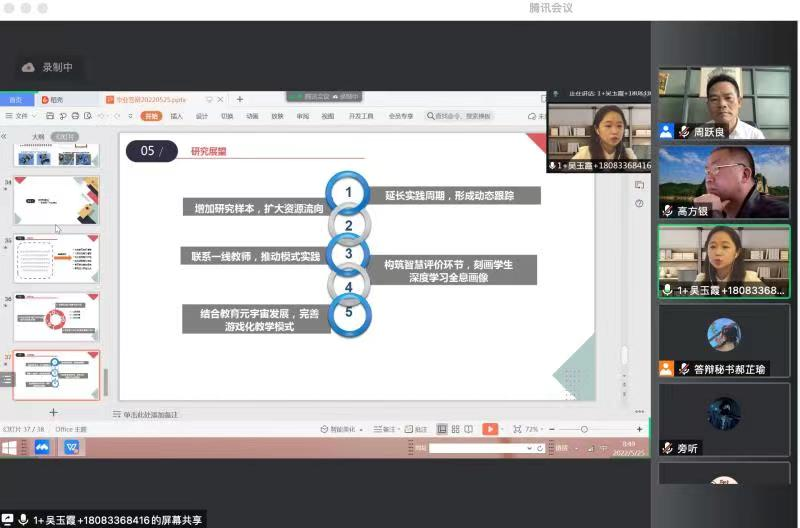Switch to the 首页 home tab
The image size is (800, 528).
tap(15, 100)
